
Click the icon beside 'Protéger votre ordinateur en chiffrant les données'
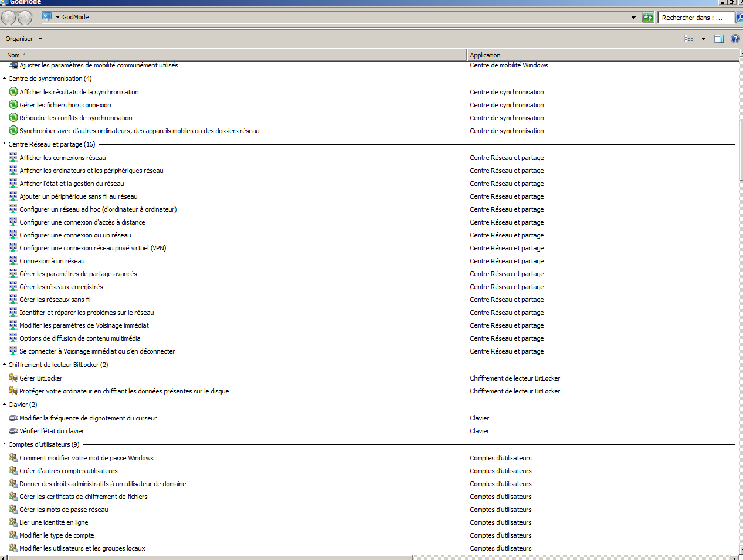coord(13,391)
